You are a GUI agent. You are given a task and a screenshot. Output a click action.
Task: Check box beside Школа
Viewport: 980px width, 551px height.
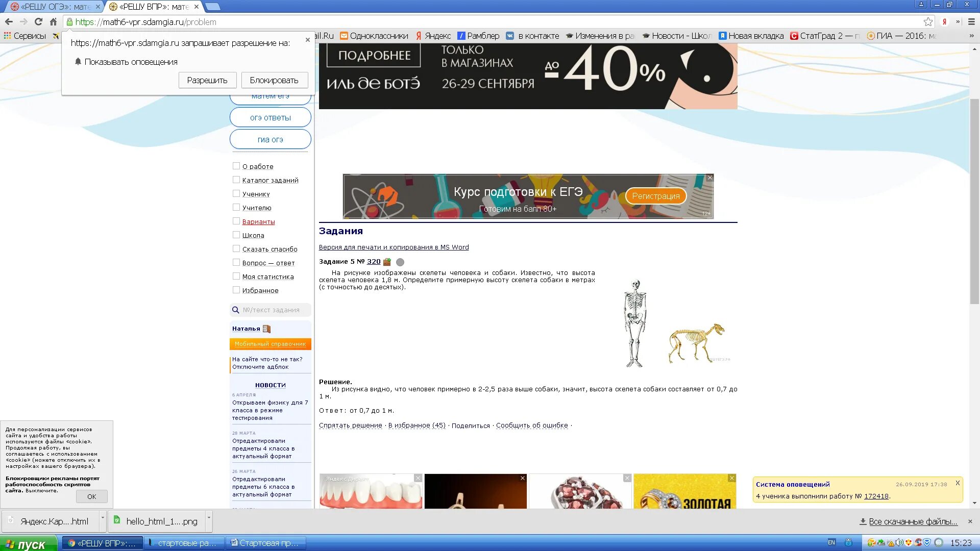point(236,235)
